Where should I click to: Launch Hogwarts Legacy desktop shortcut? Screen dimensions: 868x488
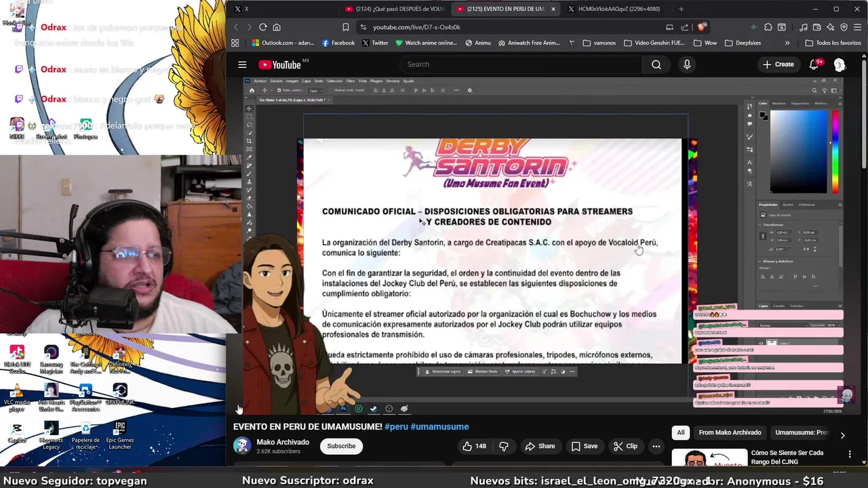(x=51, y=434)
